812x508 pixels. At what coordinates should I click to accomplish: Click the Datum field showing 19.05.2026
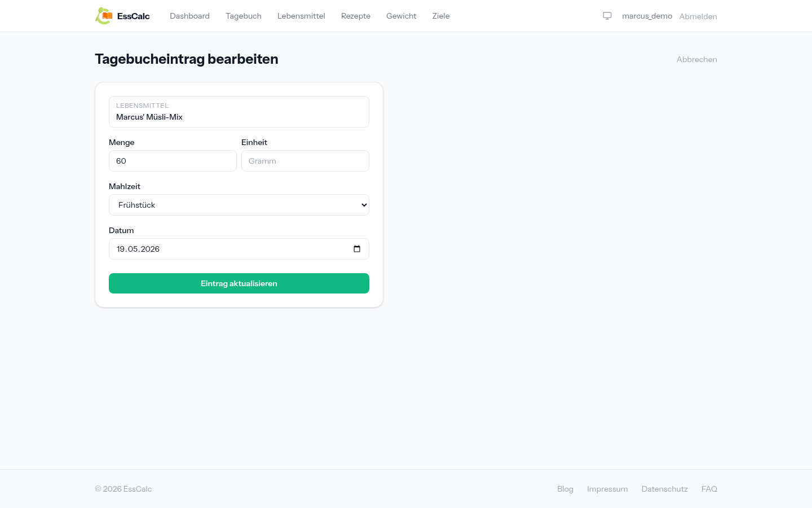(x=239, y=249)
